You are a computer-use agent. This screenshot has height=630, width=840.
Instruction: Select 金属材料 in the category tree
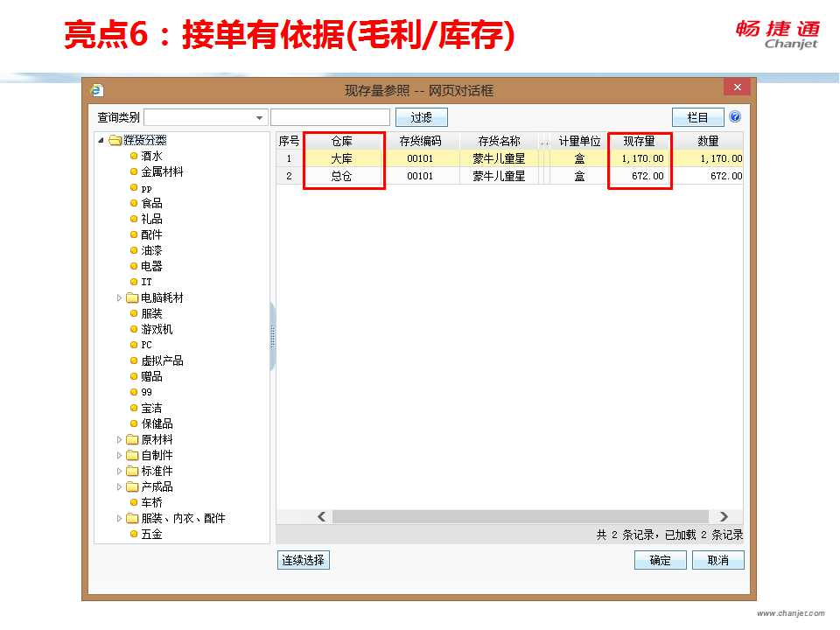[162, 172]
